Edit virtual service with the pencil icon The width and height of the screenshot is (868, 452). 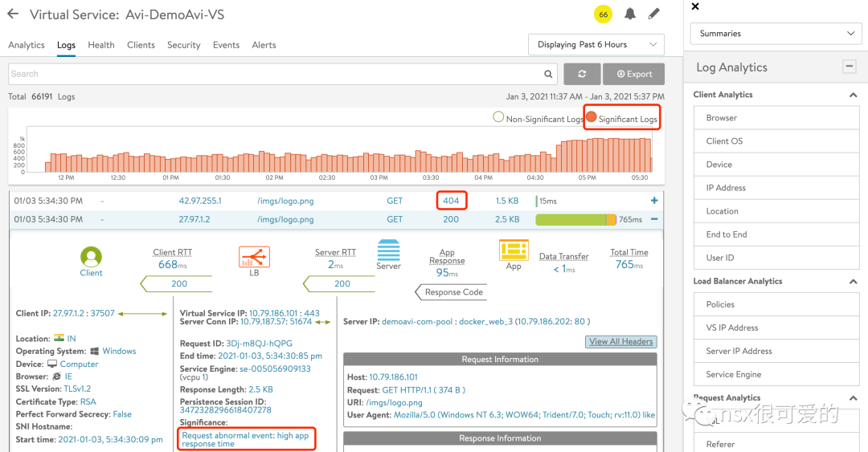[653, 14]
